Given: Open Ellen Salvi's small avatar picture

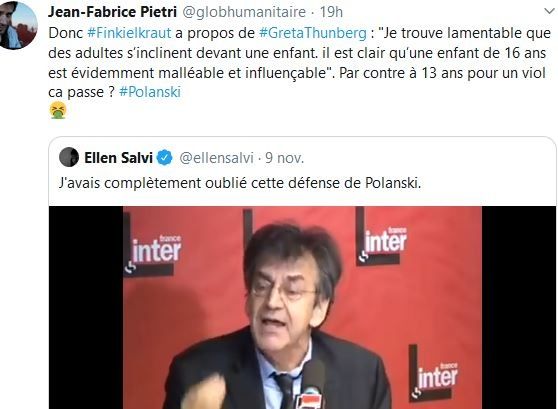Looking at the screenshot, I should point(69,157).
